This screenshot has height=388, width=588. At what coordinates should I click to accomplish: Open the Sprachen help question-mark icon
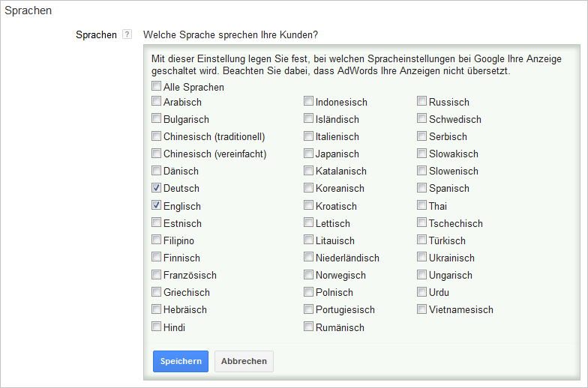tap(127, 34)
